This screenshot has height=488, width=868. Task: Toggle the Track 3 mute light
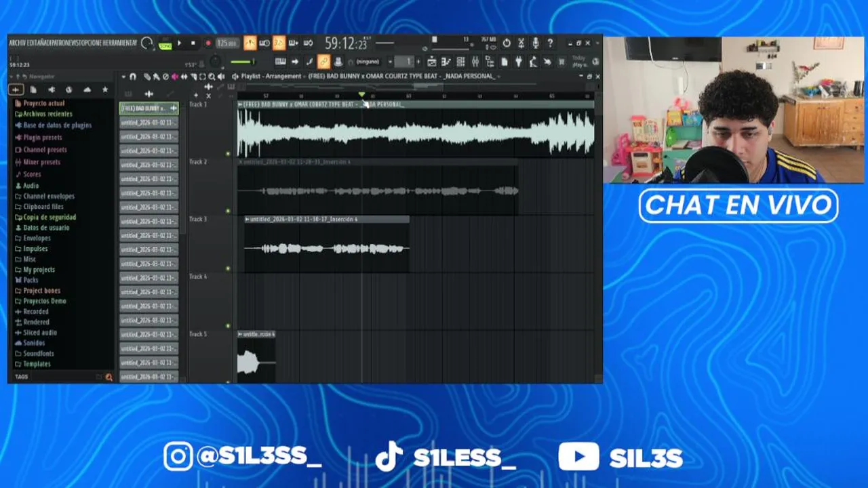(x=228, y=268)
